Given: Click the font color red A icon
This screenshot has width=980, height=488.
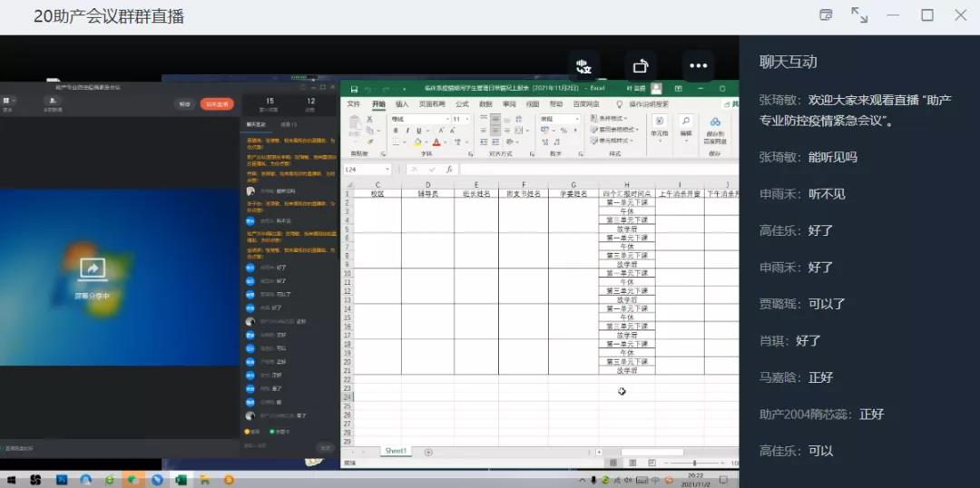Looking at the screenshot, I should (x=436, y=142).
